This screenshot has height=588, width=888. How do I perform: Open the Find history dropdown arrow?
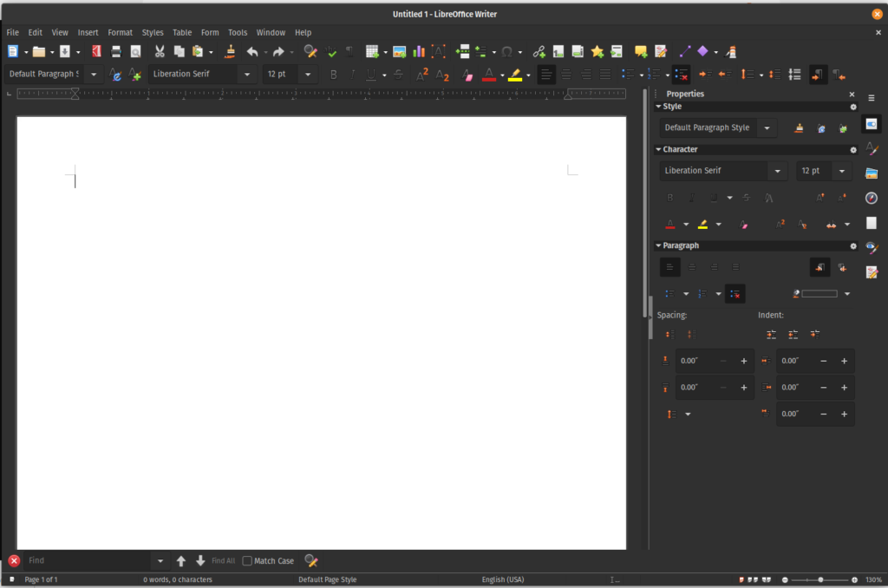click(x=160, y=561)
